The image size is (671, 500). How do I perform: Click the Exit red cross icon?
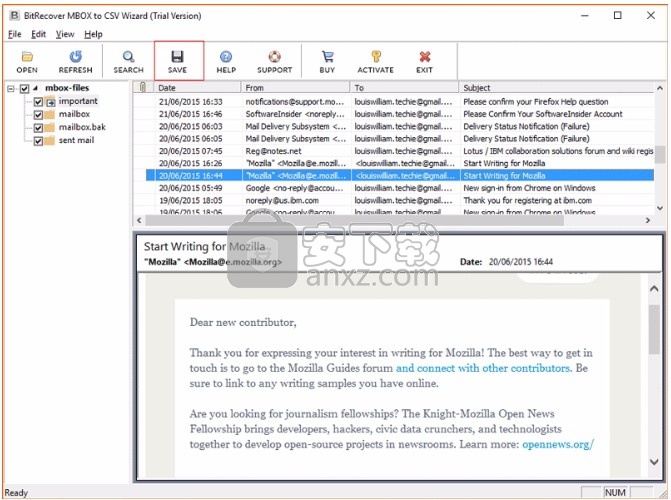(x=425, y=57)
